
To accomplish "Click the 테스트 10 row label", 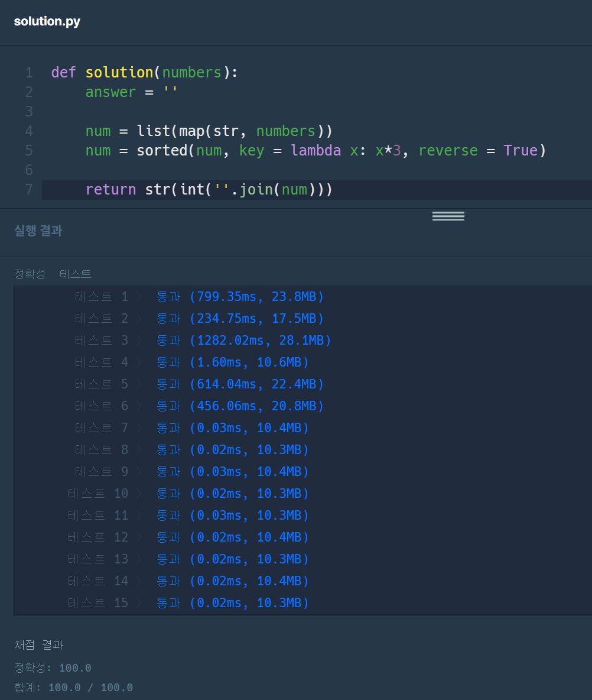I will (98, 493).
